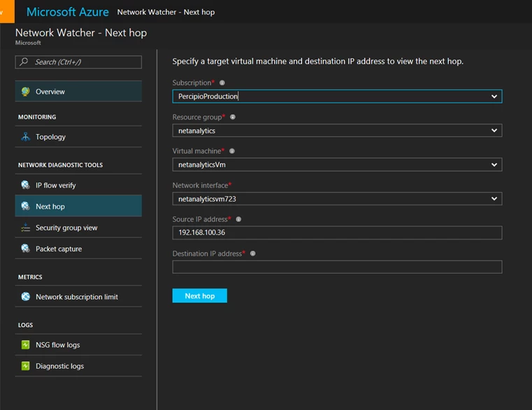Open Topology under Monitoring
The height and width of the screenshot is (410, 532).
click(x=78, y=137)
